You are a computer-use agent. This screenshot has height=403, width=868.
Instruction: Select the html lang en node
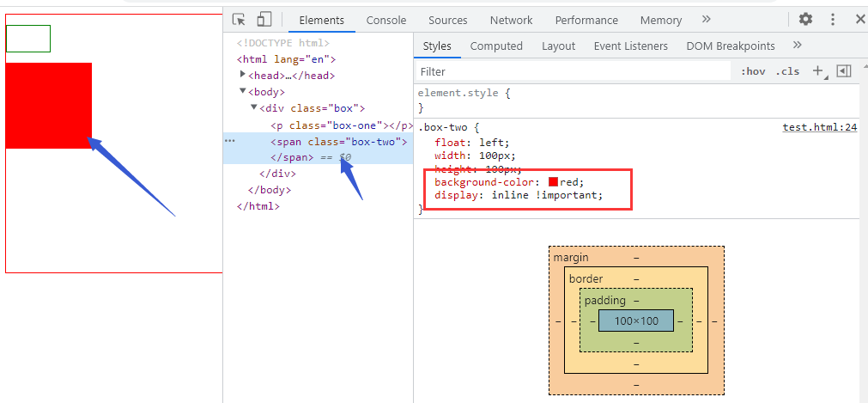coord(286,59)
